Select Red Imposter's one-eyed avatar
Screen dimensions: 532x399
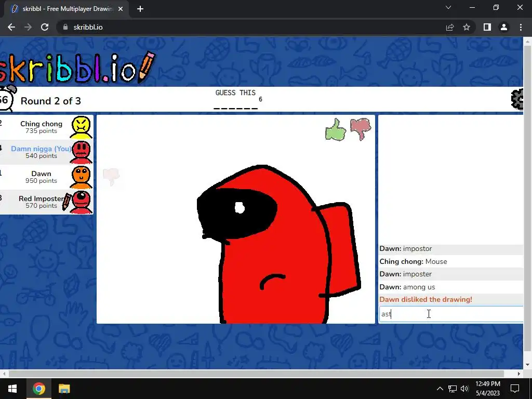tap(81, 202)
